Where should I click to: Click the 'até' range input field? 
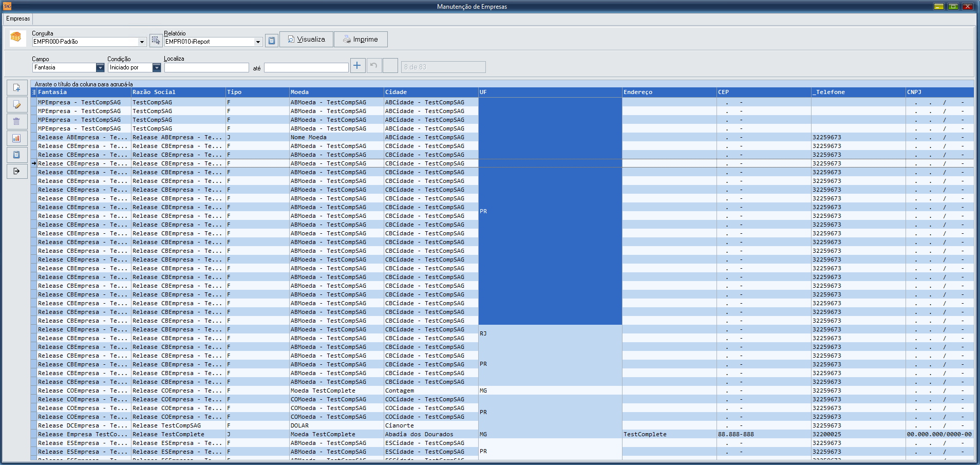point(306,67)
